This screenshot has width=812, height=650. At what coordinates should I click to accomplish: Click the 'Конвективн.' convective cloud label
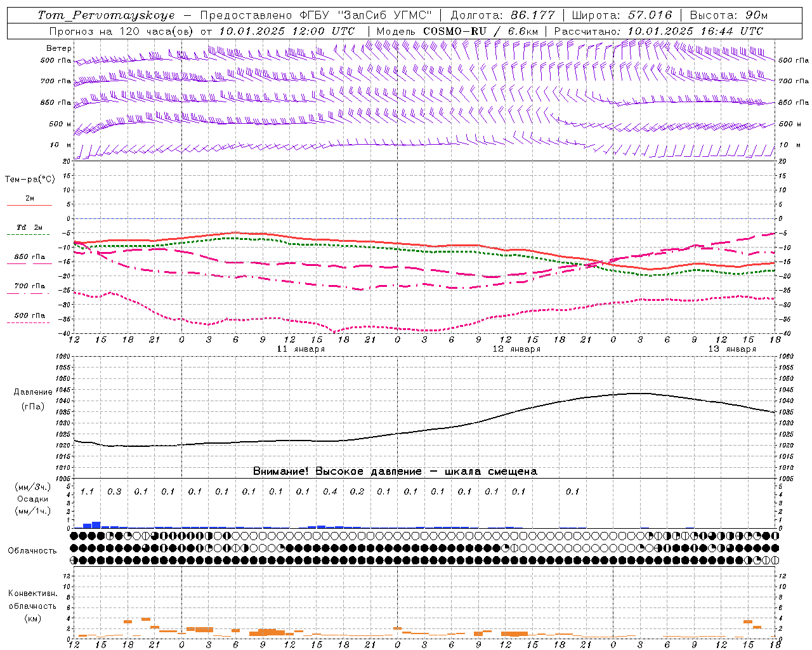[32, 594]
